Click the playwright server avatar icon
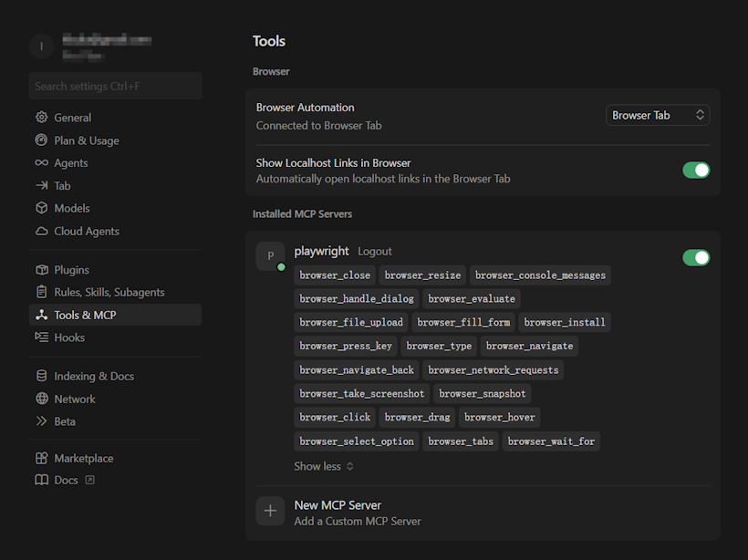Image resolution: width=748 pixels, height=560 pixels. click(x=270, y=256)
